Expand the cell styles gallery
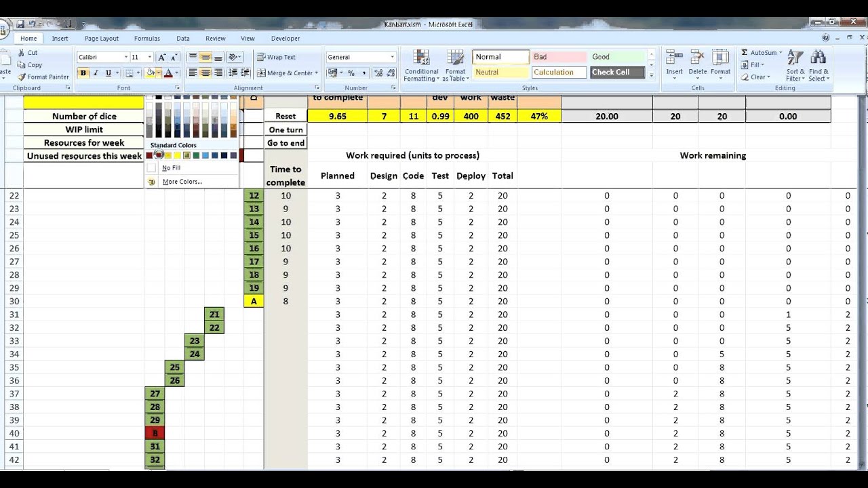Viewport: 868px width, 488px height. (x=652, y=75)
